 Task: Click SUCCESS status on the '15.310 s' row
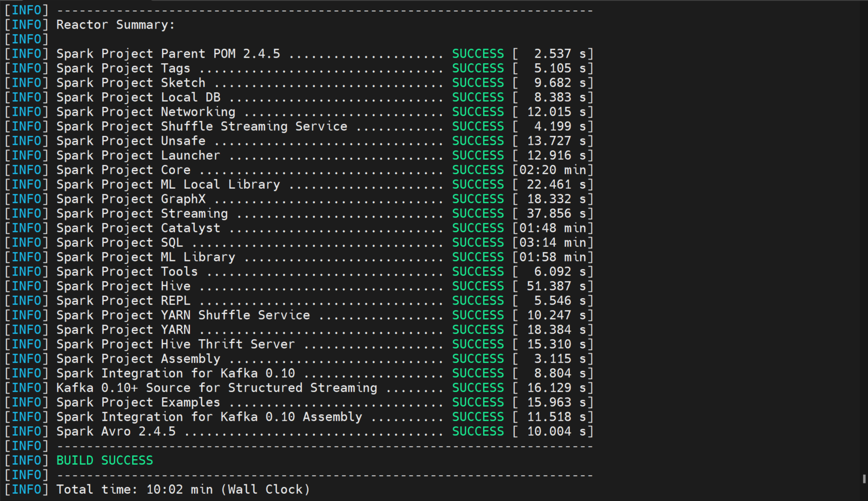(x=478, y=344)
